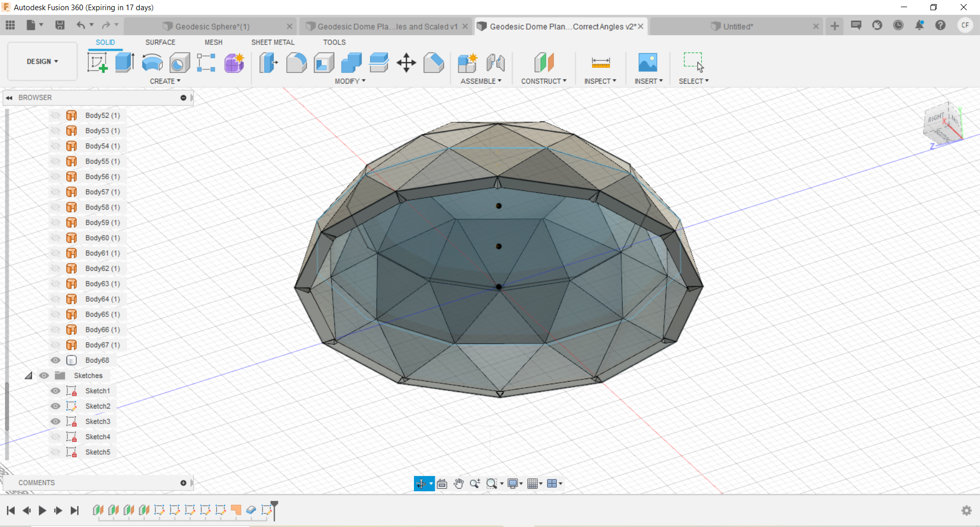Open the Fillet tool
This screenshot has height=527, width=980.
click(297, 62)
